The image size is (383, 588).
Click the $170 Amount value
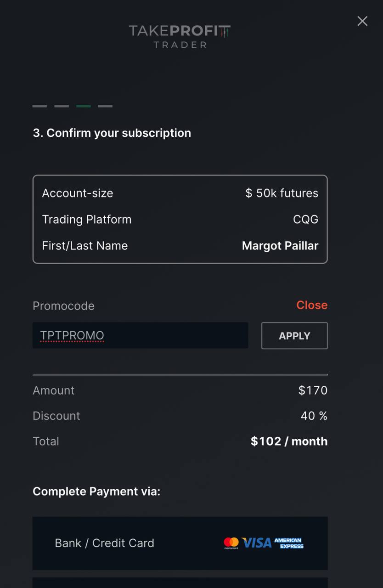pos(312,390)
